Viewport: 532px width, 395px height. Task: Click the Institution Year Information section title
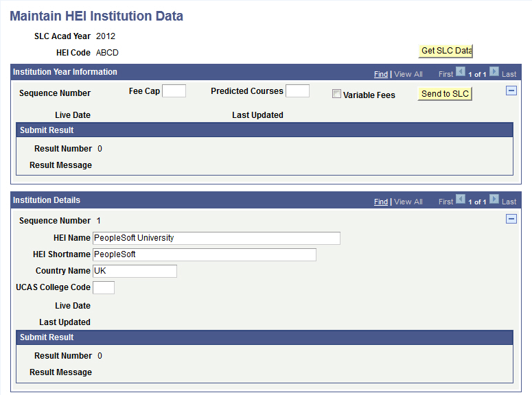coord(65,72)
